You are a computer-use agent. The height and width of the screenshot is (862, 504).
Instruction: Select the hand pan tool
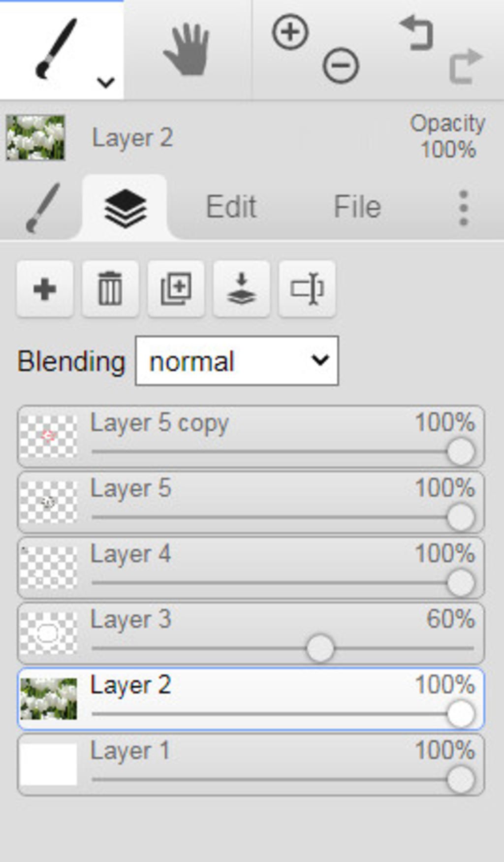(x=188, y=49)
